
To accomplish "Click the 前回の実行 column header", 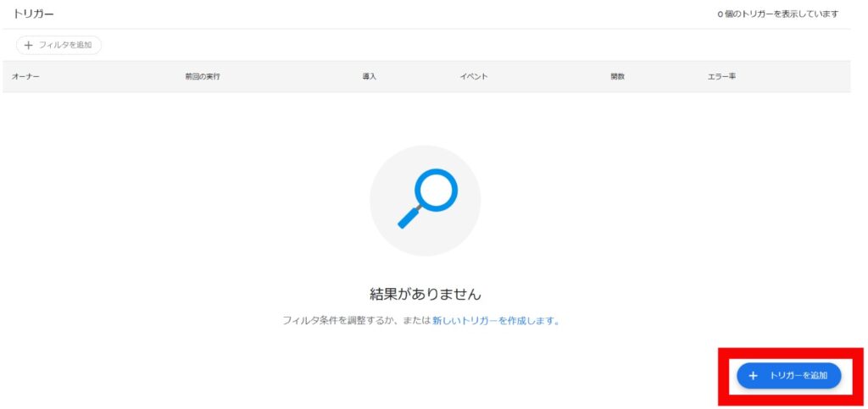I will (203, 77).
